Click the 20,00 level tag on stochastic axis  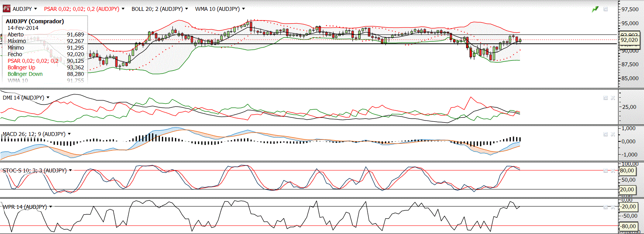click(x=627, y=189)
